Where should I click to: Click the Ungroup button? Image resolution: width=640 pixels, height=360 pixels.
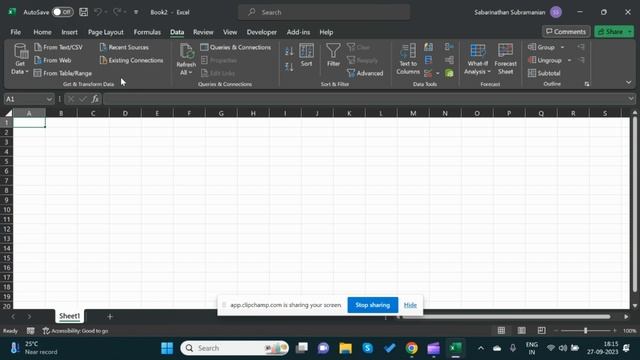tap(545, 60)
